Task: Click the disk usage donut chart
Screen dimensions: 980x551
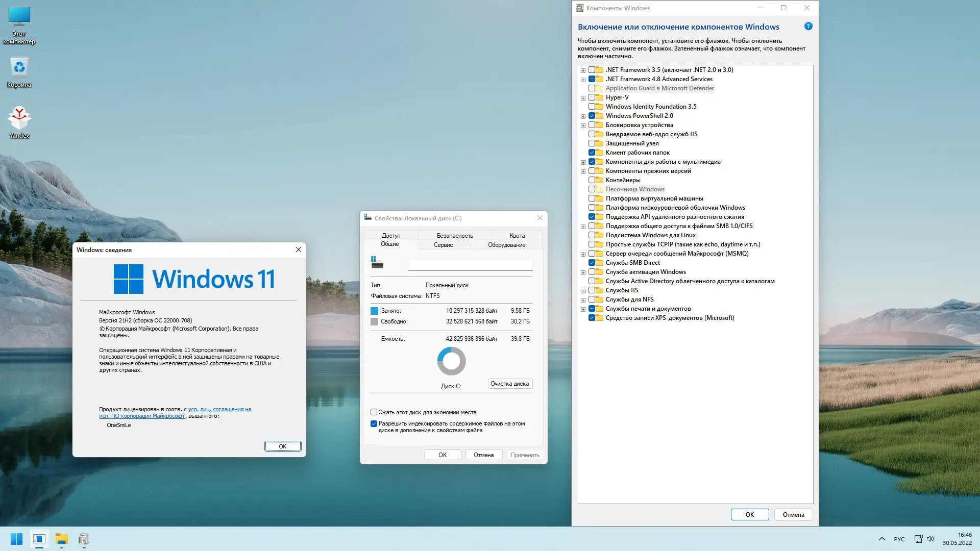Action: click(x=451, y=361)
